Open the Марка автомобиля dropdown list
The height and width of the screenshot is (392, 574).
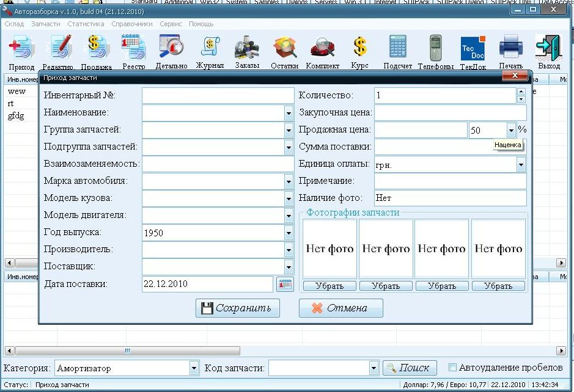pos(289,181)
